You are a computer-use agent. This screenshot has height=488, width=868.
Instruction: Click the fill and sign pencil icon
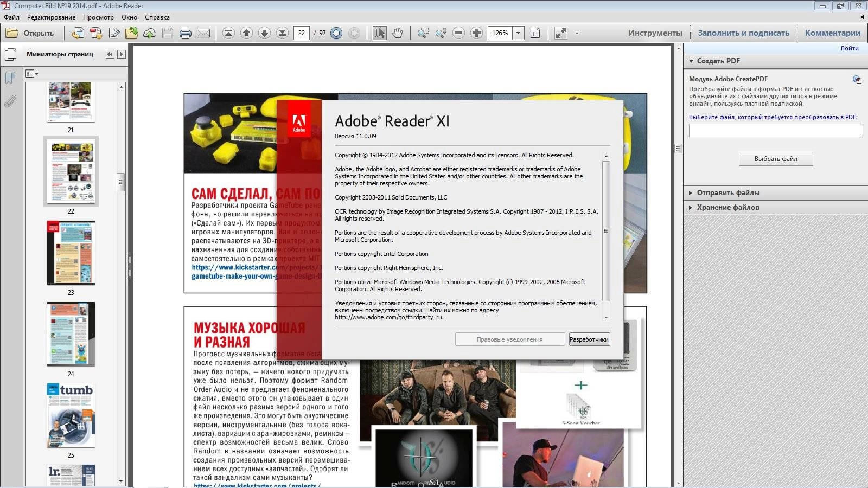pyautogui.click(x=114, y=33)
